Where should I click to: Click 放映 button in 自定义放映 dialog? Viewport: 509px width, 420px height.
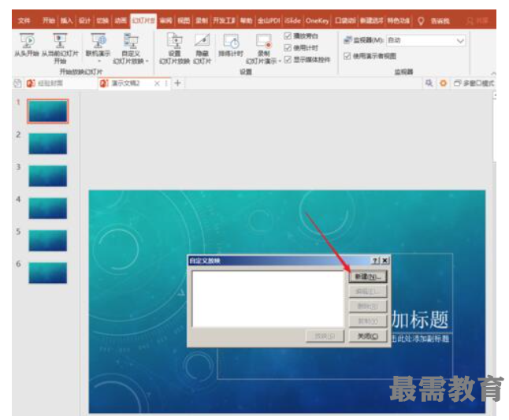(x=325, y=336)
